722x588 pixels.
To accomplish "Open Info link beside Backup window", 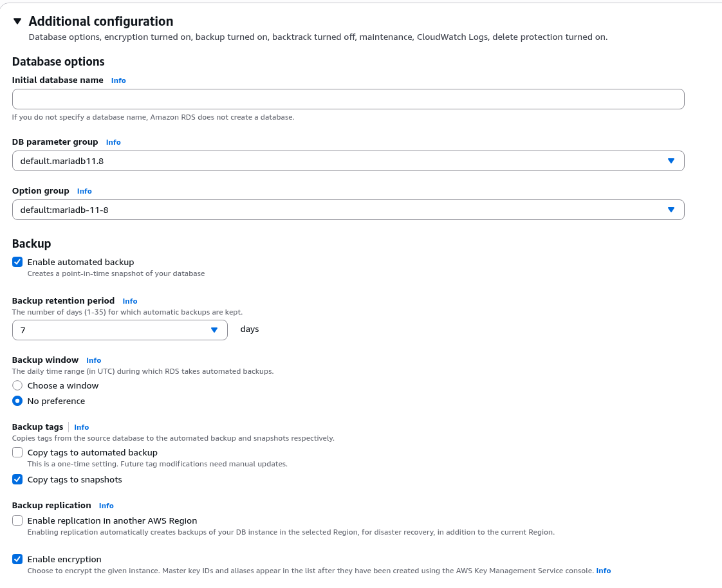I will tap(94, 360).
